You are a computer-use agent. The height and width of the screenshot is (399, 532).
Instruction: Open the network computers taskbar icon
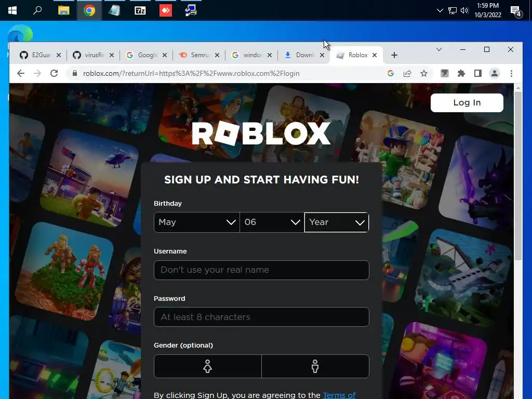191,10
